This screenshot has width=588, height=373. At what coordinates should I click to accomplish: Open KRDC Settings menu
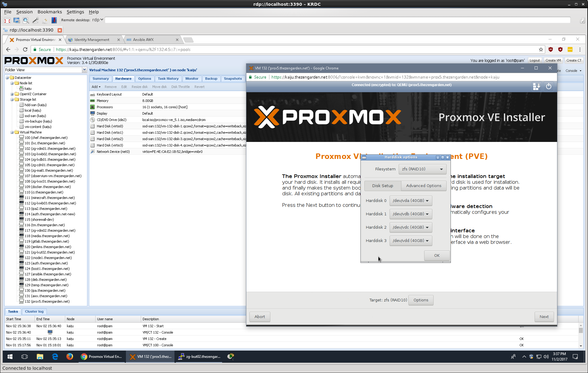click(75, 12)
